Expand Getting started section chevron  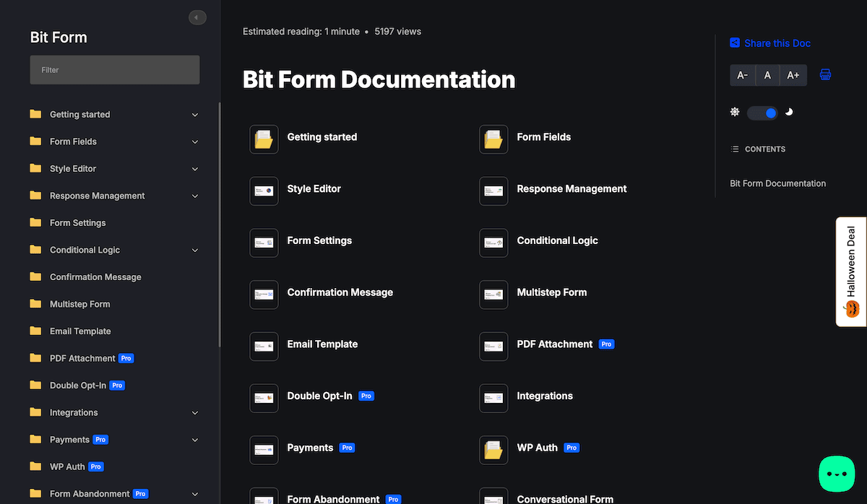tap(195, 115)
